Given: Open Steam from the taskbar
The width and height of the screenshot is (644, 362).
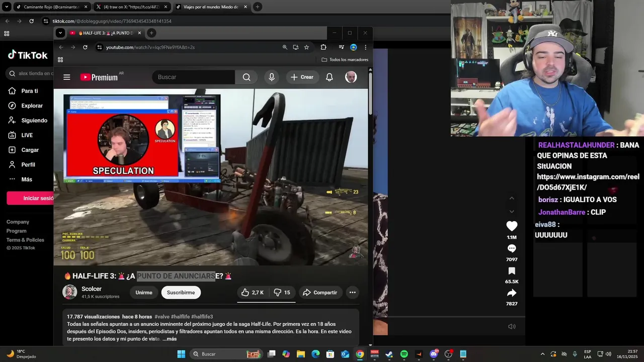Looking at the screenshot, I should tap(389, 354).
